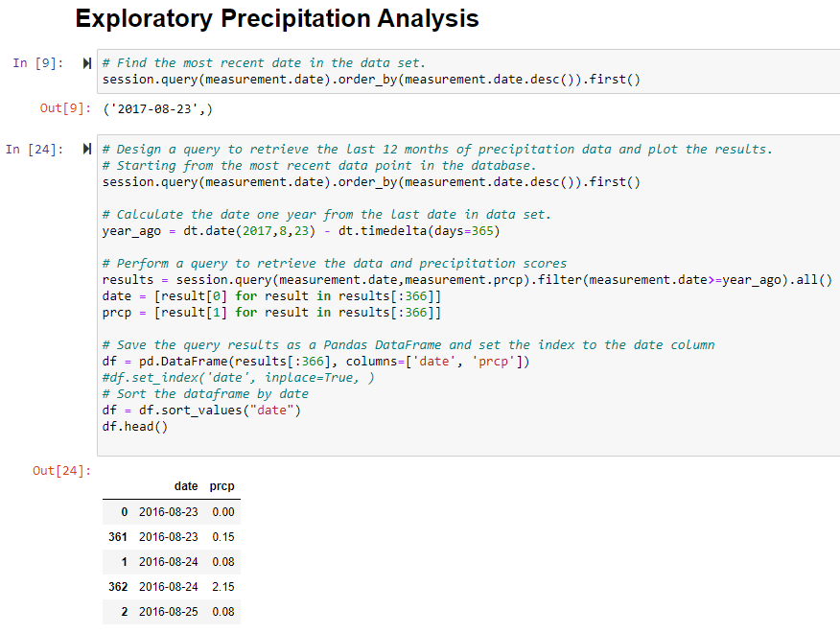Click the Out[24] output prompt label
This screenshot has height=634, width=840.
pos(59,471)
